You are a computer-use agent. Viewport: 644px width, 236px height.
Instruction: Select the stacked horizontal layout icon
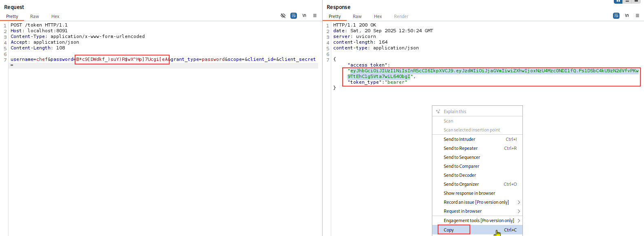click(627, 1)
